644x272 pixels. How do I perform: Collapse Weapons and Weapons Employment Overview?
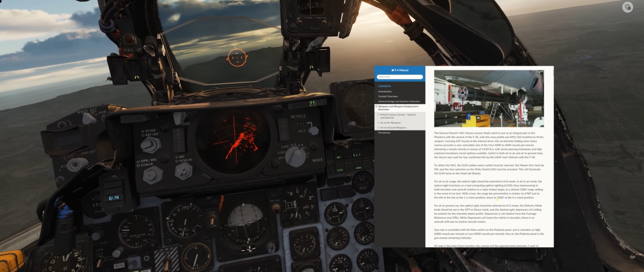(x=376, y=106)
